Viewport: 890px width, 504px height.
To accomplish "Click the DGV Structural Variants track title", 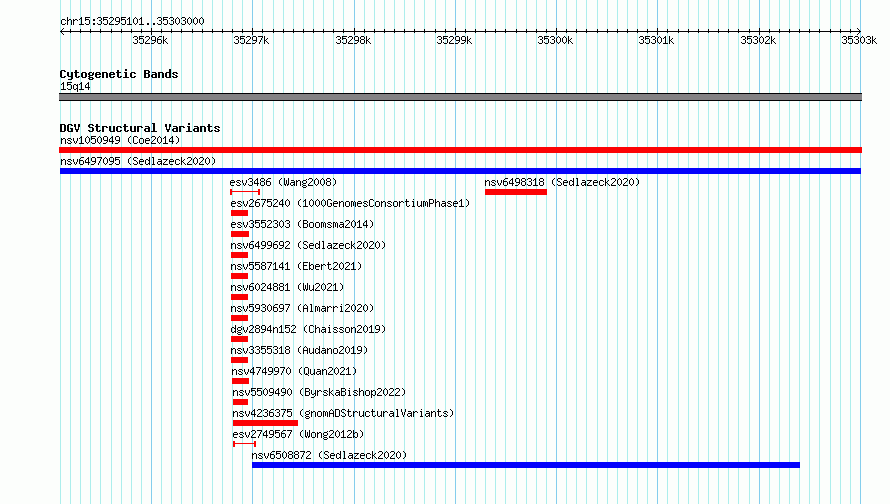I will [x=140, y=128].
